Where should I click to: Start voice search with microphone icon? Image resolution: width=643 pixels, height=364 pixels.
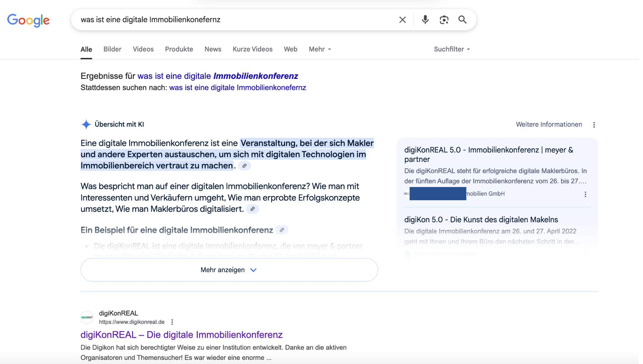[x=425, y=20]
